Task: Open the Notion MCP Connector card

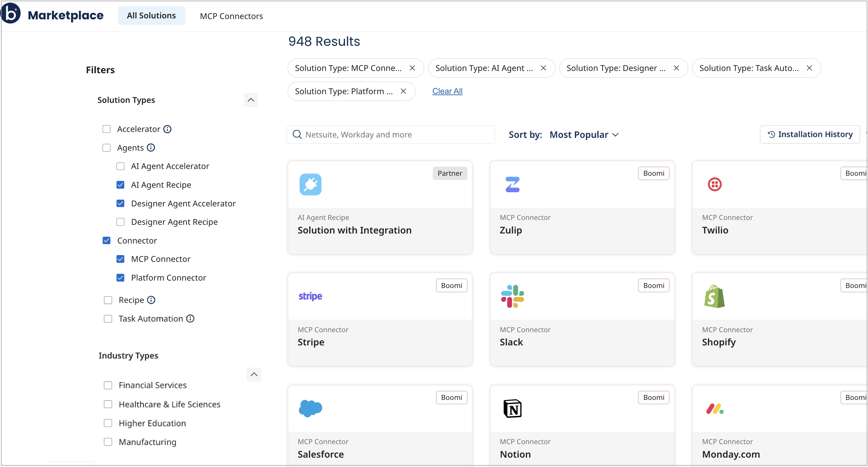Action: pos(582,426)
